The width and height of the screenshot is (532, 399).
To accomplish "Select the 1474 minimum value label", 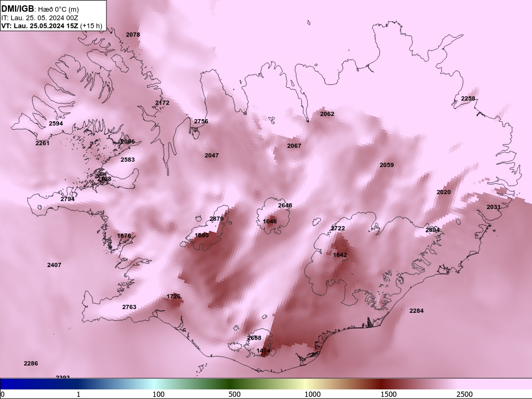I will point(263,351).
